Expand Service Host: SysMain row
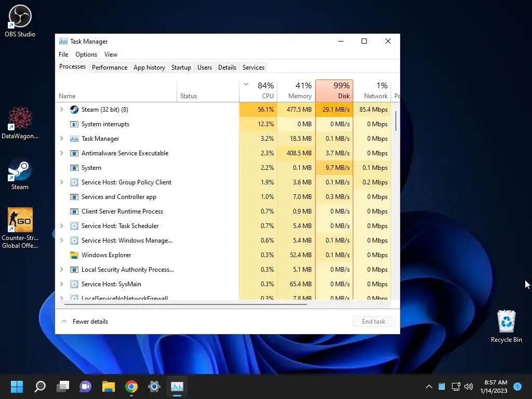532x399 pixels. click(x=61, y=284)
